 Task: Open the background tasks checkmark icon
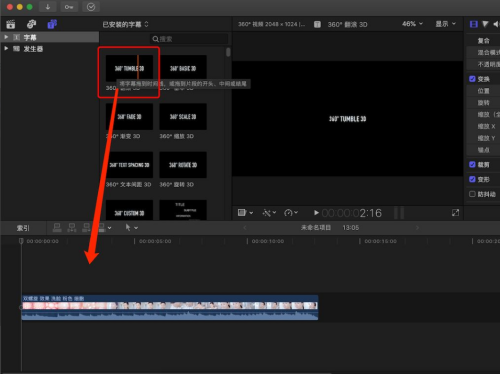click(91, 7)
